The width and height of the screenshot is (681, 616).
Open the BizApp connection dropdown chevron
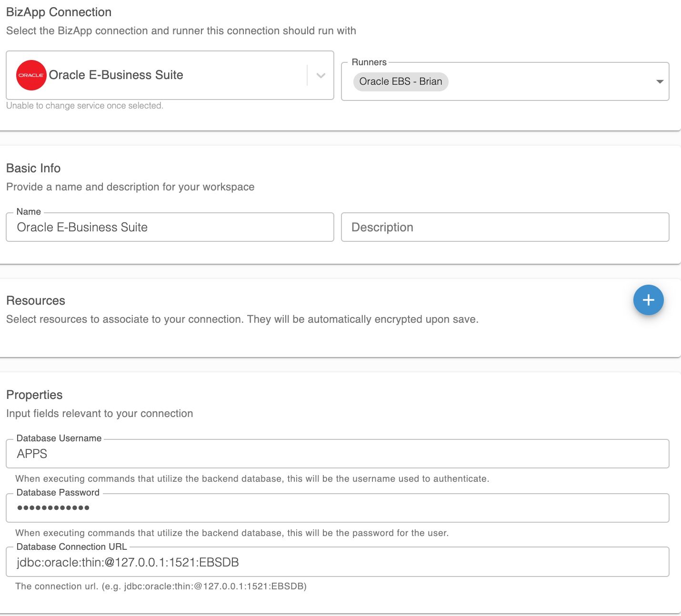(321, 75)
